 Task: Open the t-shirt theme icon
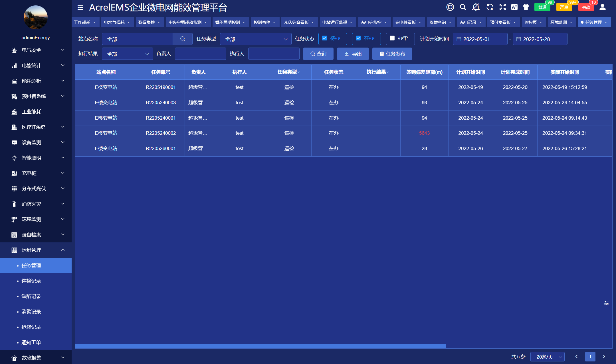(x=526, y=7)
